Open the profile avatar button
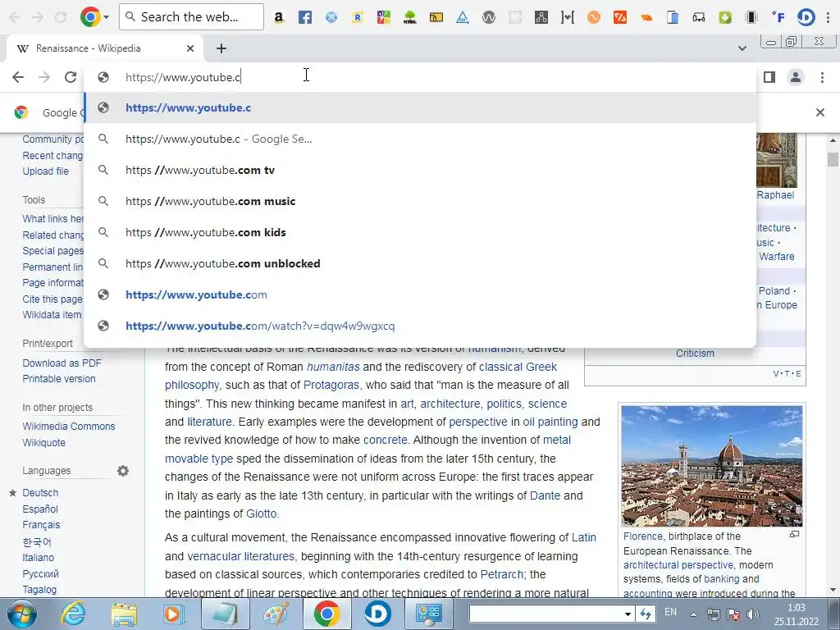The height and width of the screenshot is (630, 840). [796, 77]
